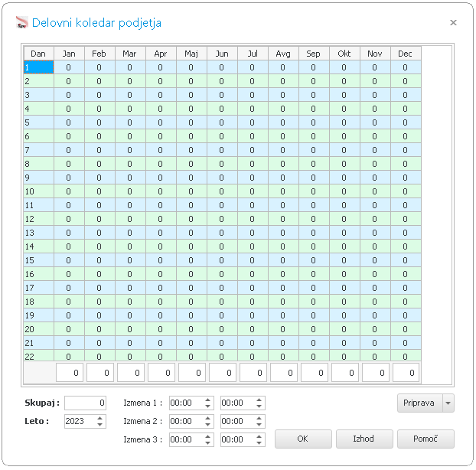Decrease Izmena 3 start time spinner
The height and width of the screenshot is (470, 476).
click(x=207, y=443)
